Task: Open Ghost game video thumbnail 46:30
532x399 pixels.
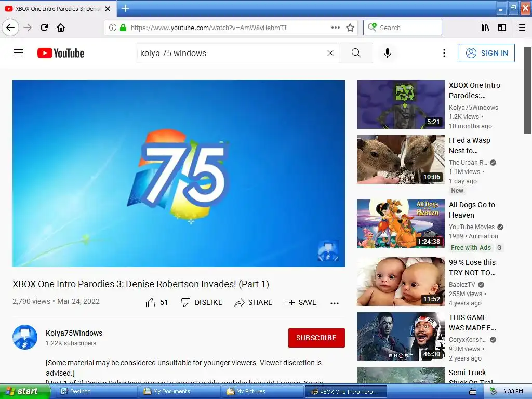Action: pos(401,336)
